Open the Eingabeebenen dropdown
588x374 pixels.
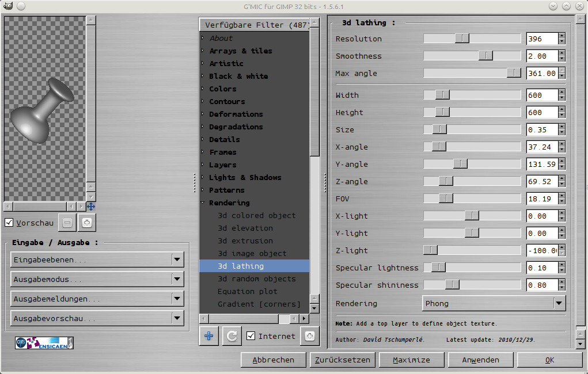coord(97,259)
